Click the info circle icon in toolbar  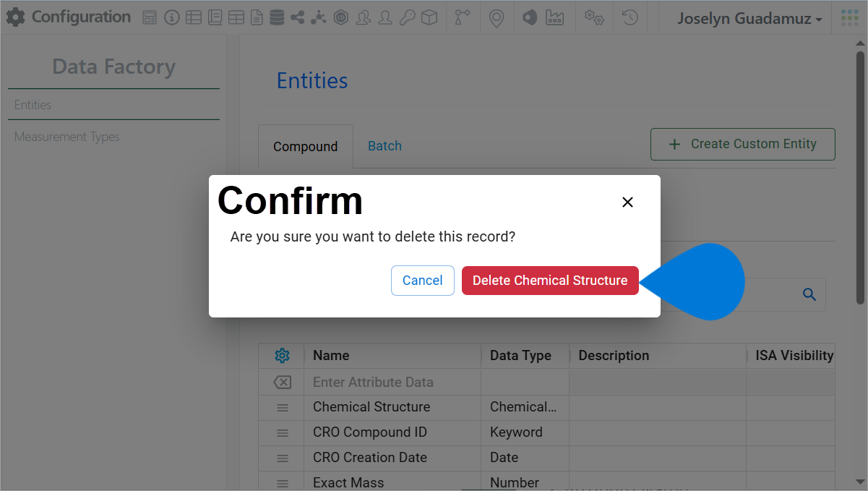pyautogui.click(x=171, y=18)
